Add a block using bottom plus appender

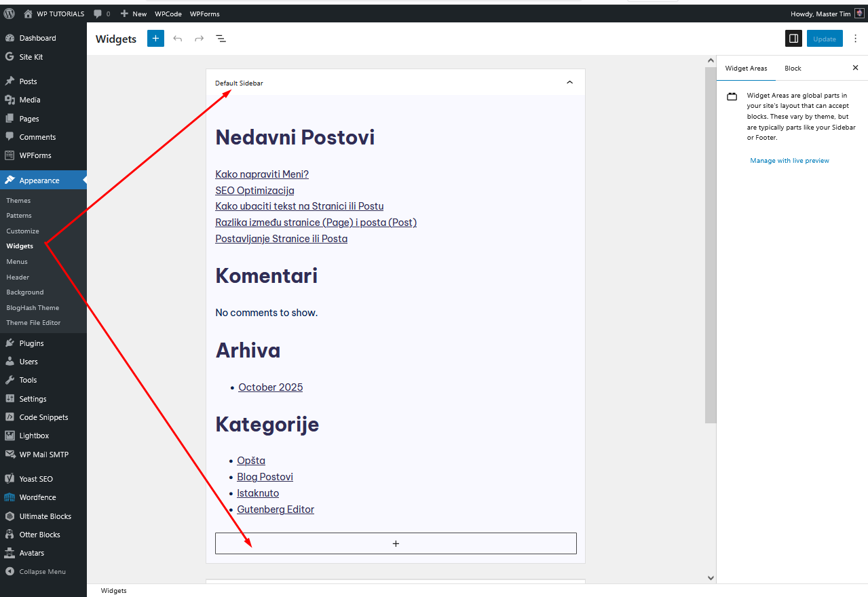[x=396, y=543]
